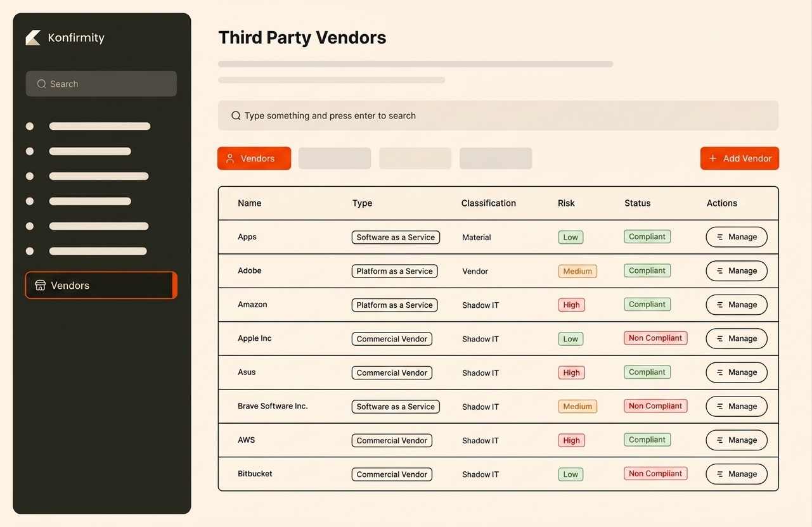The height and width of the screenshot is (527, 812).
Task: Click the plus icon on Add Vendor
Action: pyautogui.click(x=712, y=158)
